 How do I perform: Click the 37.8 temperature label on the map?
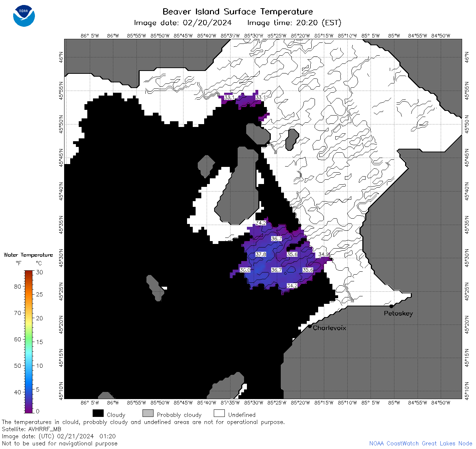pos(261,254)
